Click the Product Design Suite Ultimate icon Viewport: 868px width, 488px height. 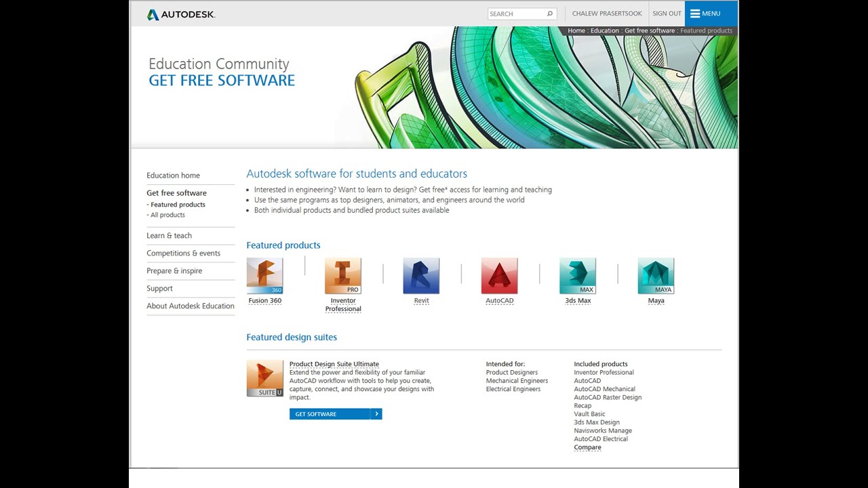265,378
